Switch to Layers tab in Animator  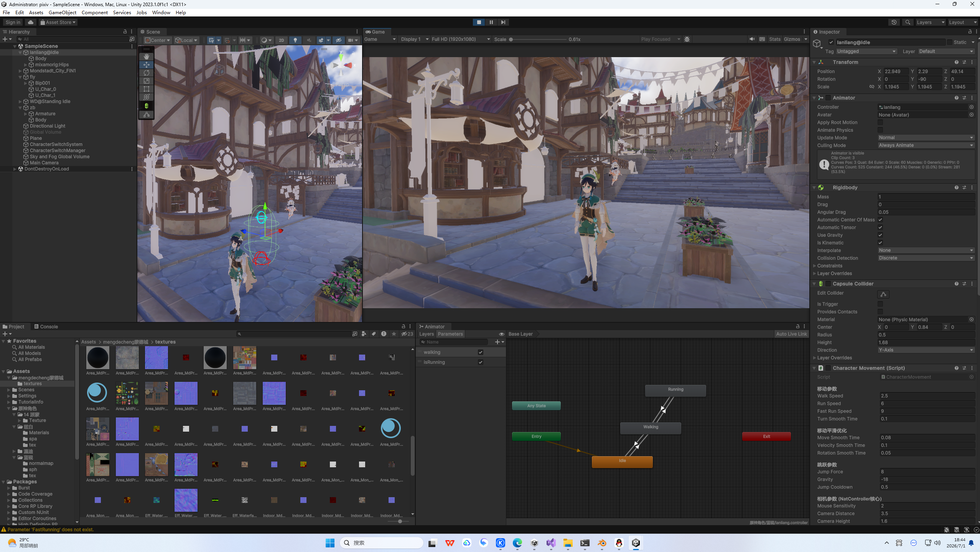tap(427, 334)
